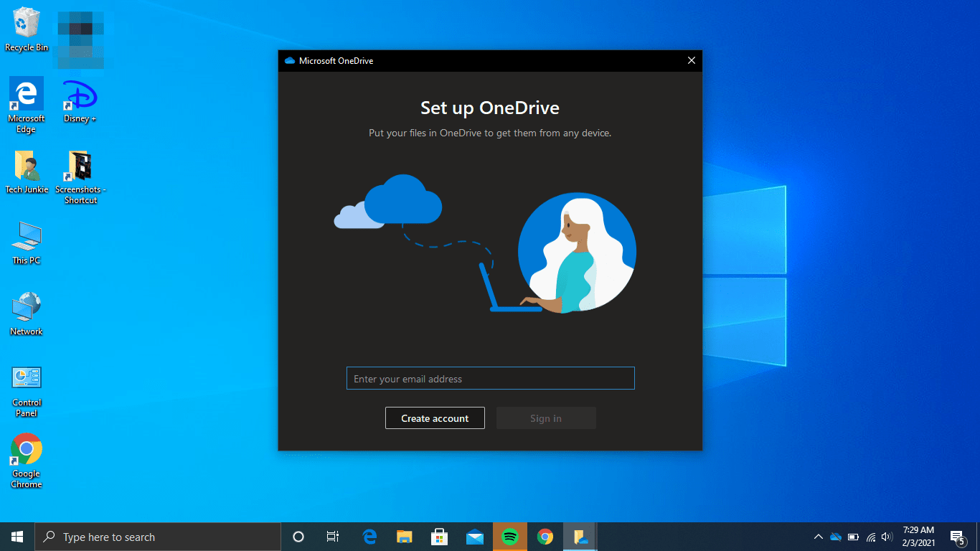
Task: Open the Recycle Bin desktop icon
Action: click(27, 29)
